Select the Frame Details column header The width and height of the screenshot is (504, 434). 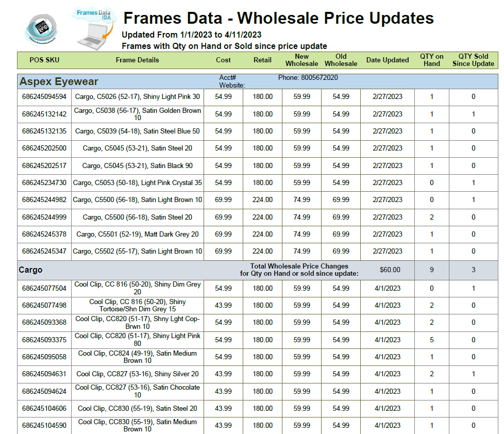click(137, 60)
